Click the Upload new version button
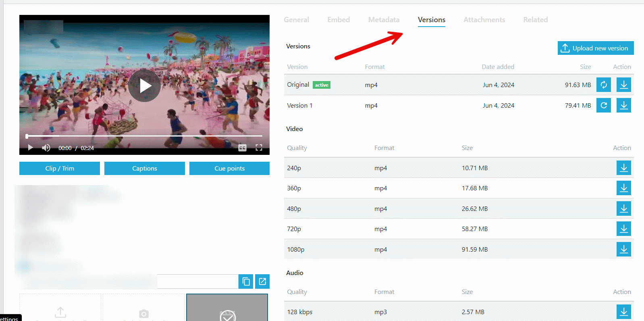This screenshot has width=644, height=321. (596, 48)
